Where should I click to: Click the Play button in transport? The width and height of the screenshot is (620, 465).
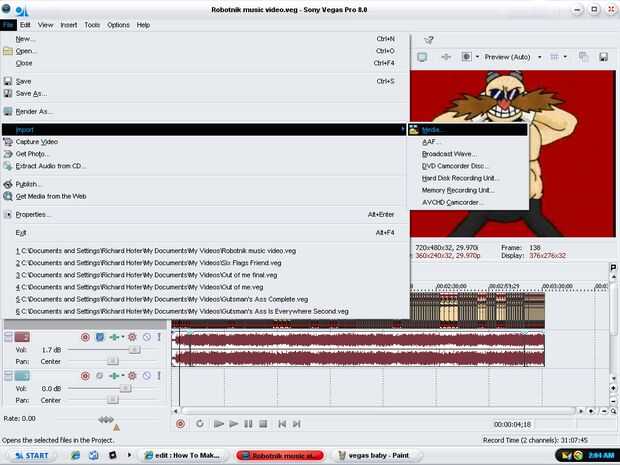(x=233, y=424)
